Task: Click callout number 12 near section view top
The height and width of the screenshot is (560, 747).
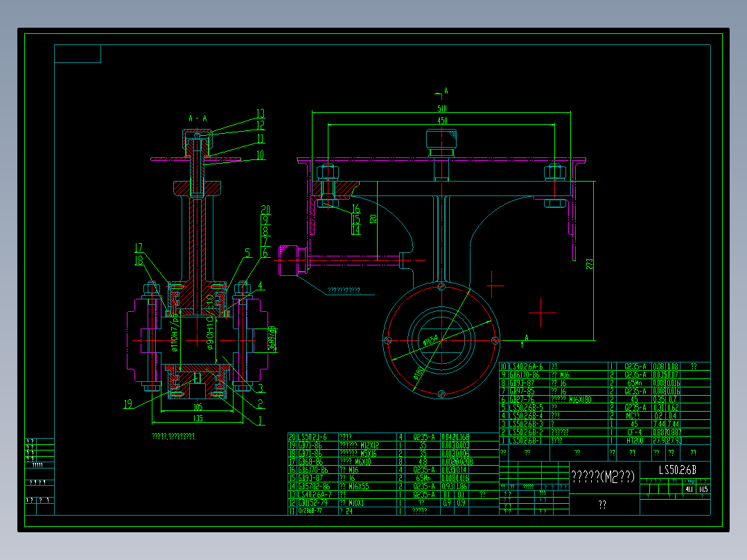Action: (x=261, y=125)
